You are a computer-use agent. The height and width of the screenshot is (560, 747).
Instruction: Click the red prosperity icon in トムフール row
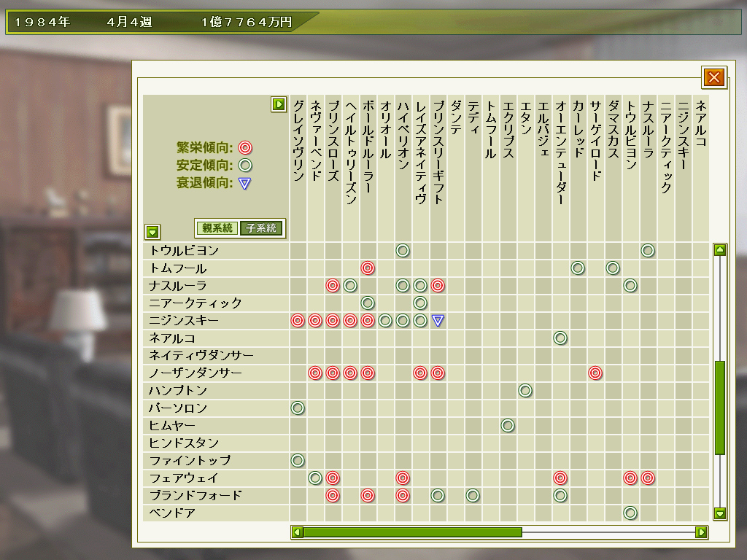tap(368, 268)
